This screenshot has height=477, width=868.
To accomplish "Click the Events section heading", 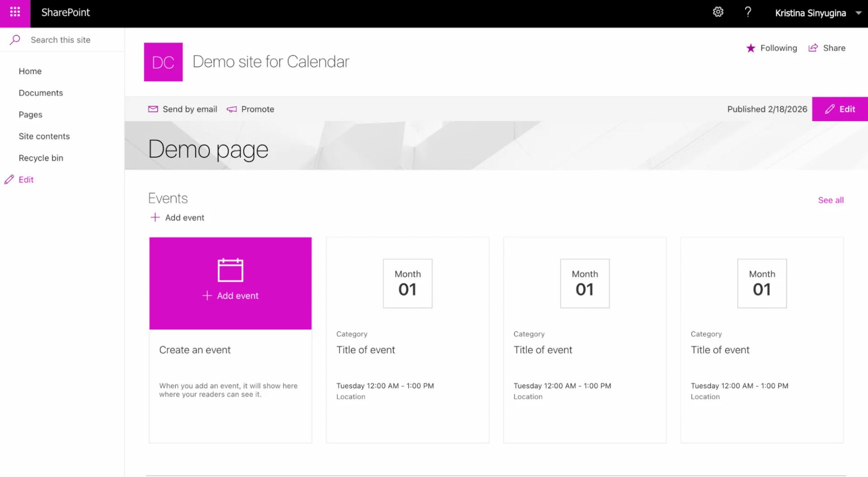I will (168, 198).
